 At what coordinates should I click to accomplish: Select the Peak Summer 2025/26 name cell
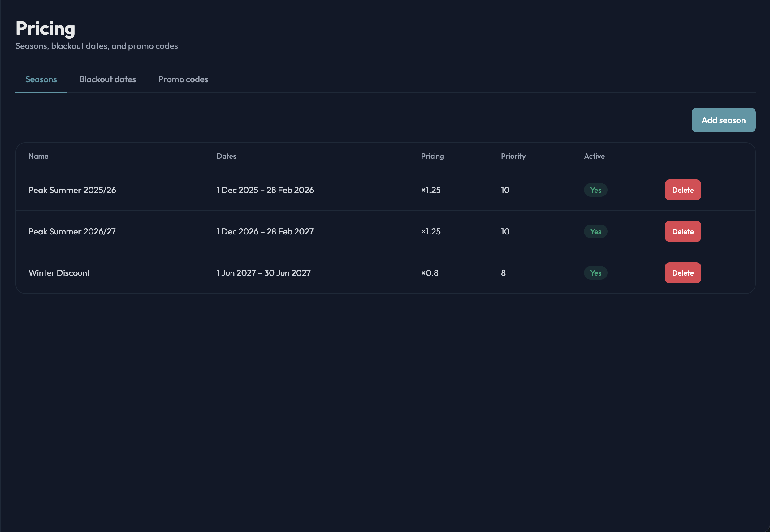pos(72,190)
